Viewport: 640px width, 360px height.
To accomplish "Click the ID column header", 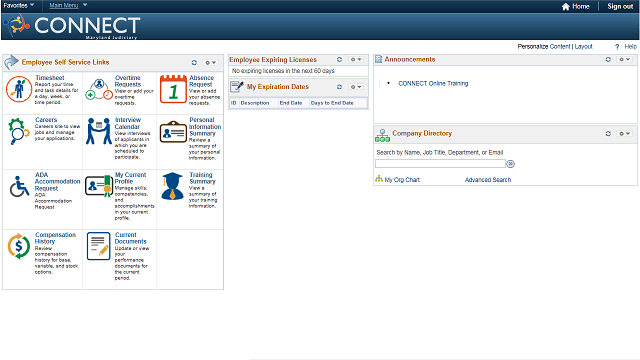I will point(234,103).
